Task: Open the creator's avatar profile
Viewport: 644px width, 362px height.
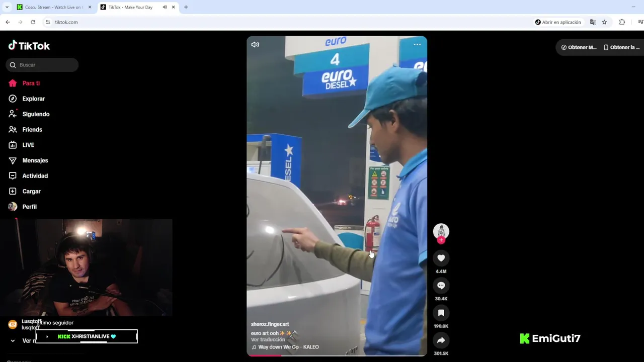Action: pyautogui.click(x=441, y=231)
